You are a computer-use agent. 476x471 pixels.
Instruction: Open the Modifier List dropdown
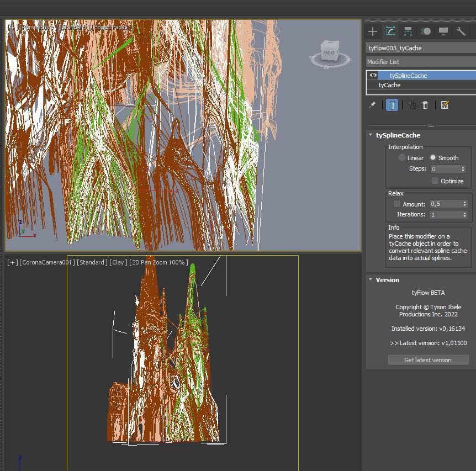[421, 62]
